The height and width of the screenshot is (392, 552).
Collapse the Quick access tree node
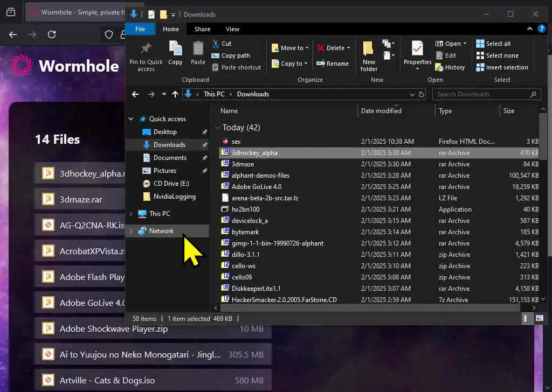point(131,119)
